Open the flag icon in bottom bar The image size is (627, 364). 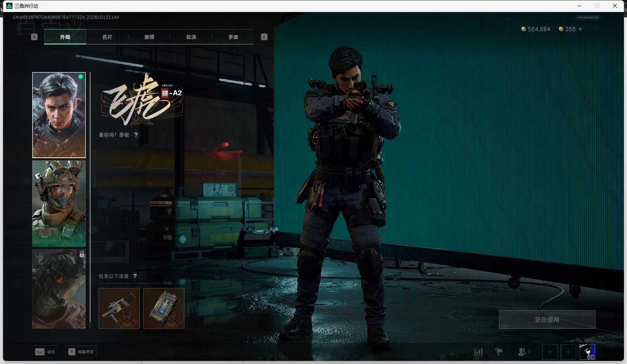(499, 352)
